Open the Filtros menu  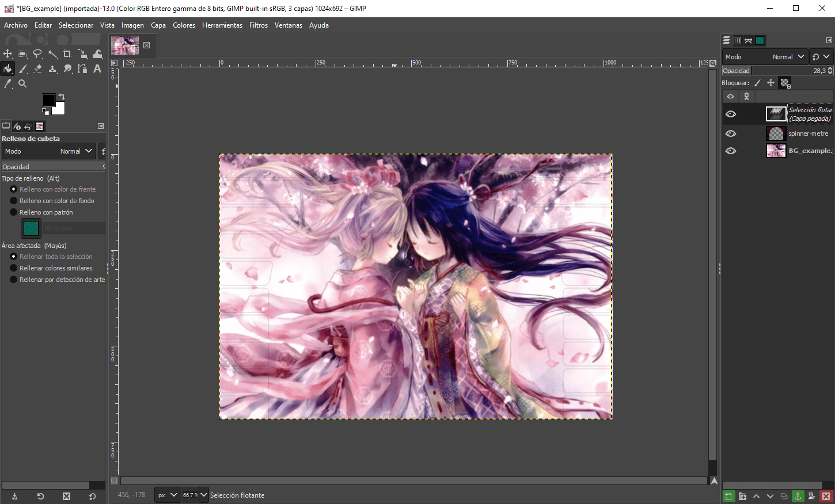pyautogui.click(x=259, y=25)
